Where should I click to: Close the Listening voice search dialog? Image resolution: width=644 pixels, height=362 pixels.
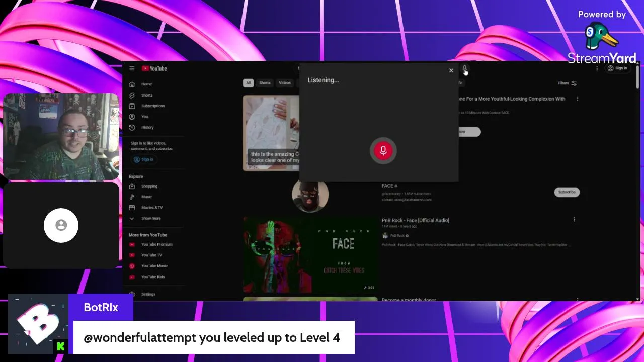pyautogui.click(x=451, y=71)
